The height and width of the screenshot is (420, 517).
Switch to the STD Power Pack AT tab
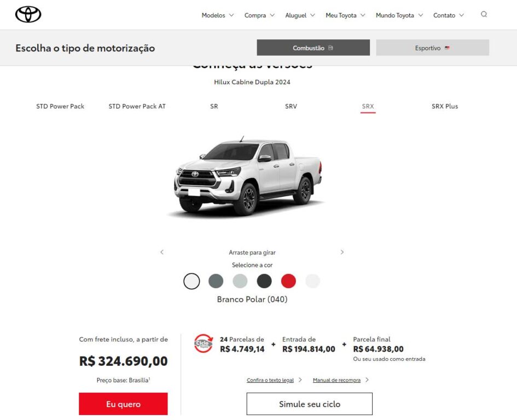pos(137,106)
